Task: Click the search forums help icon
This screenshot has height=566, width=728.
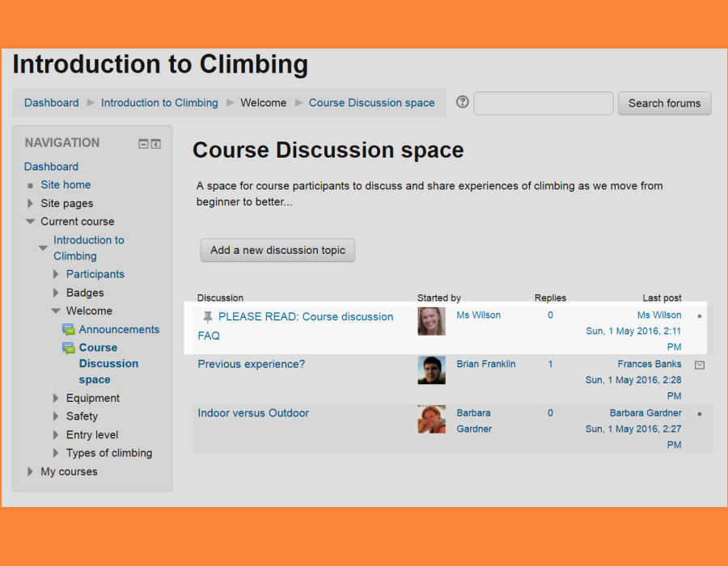Action: click(463, 102)
